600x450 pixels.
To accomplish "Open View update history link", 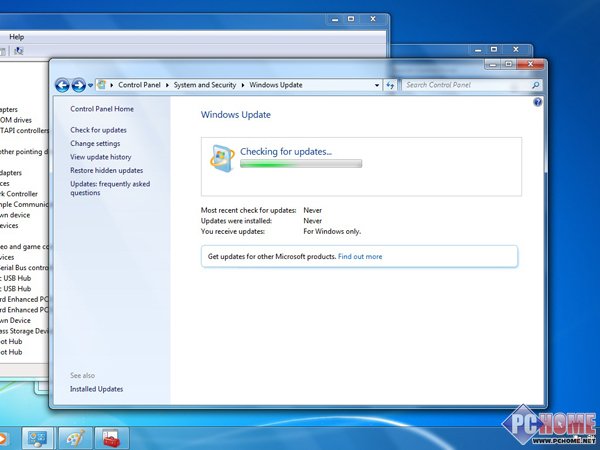I will [101, 157].
